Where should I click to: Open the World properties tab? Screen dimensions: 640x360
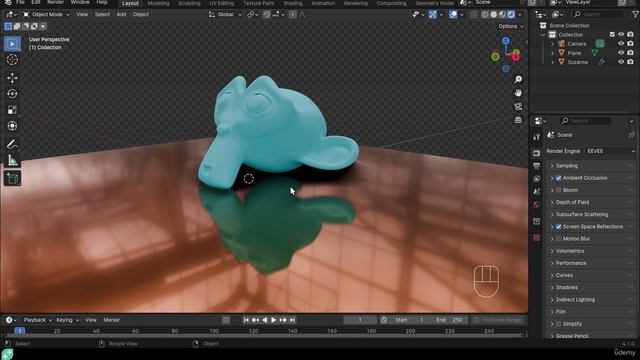coord(536,204)
